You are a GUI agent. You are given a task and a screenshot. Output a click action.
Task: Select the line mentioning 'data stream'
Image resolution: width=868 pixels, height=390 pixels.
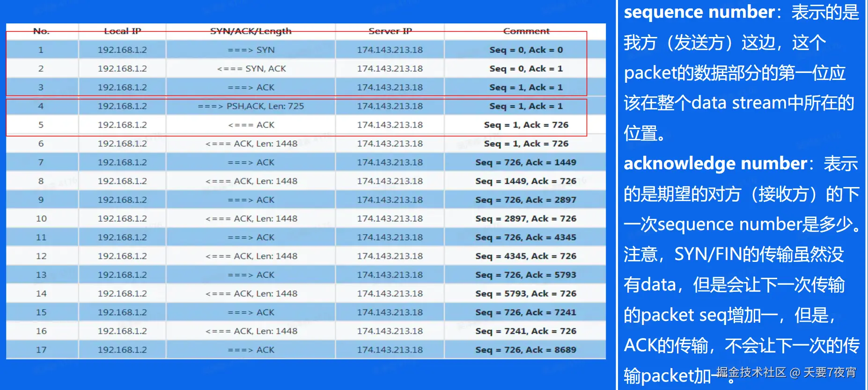point(739,103)
